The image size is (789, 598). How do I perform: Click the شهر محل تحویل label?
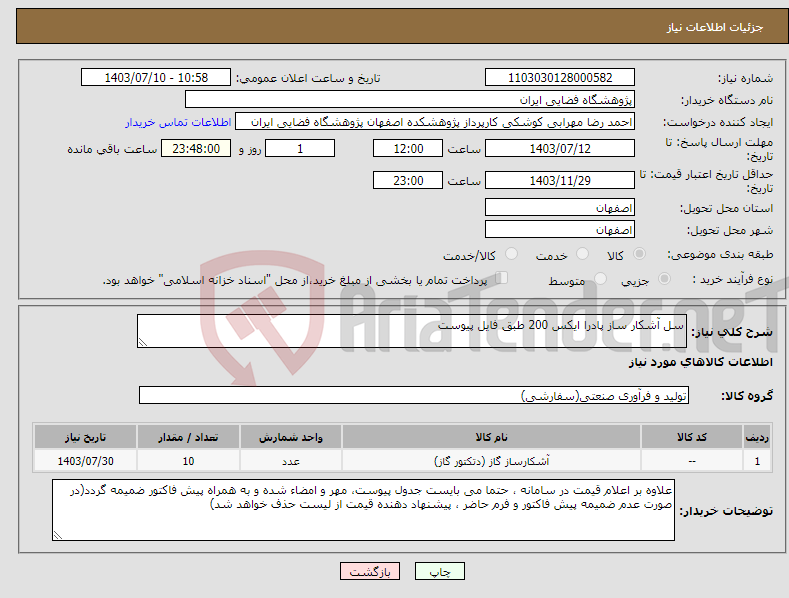pos(730,231)
